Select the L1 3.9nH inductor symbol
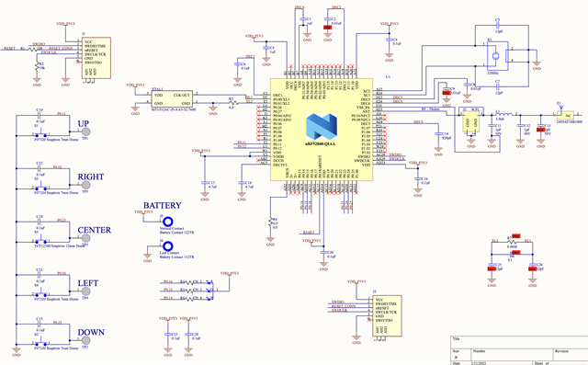The width and height of the screenshot is (588, 365). pyautogui.click(x=504, y=114)
